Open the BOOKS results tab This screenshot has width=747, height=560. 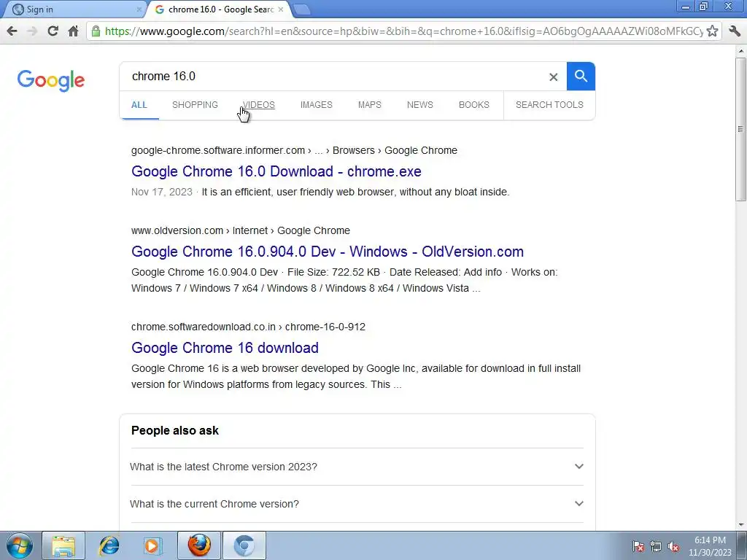pyautogui.click(x=474, y=105)
